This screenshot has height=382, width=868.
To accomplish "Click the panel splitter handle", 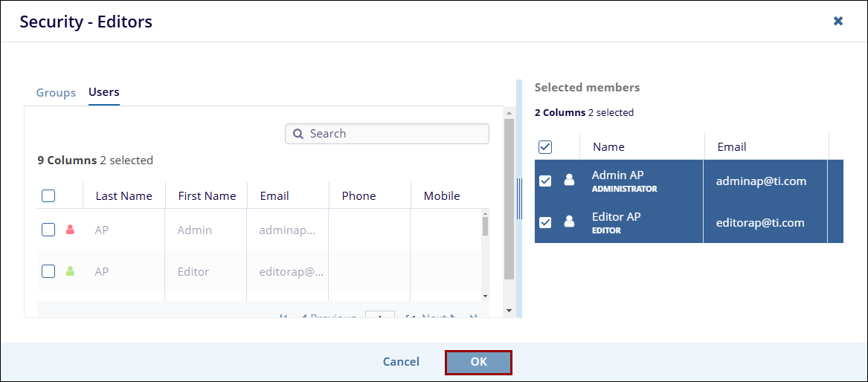I will pos(519,199).
